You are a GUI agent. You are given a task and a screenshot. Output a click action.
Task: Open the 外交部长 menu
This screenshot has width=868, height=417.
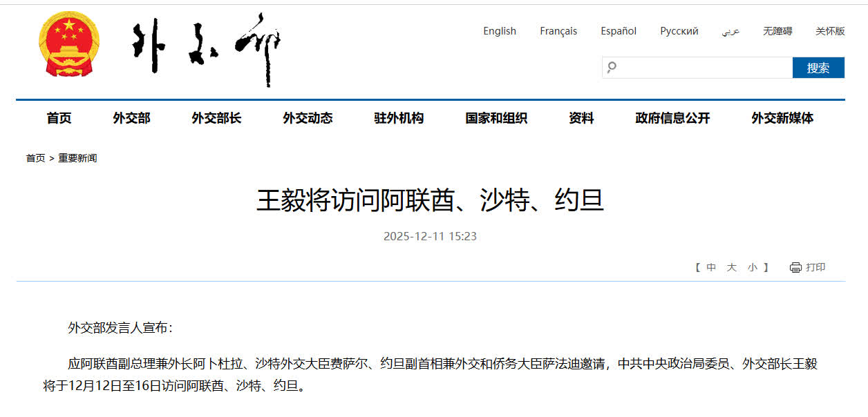click(x=216, y=118)
